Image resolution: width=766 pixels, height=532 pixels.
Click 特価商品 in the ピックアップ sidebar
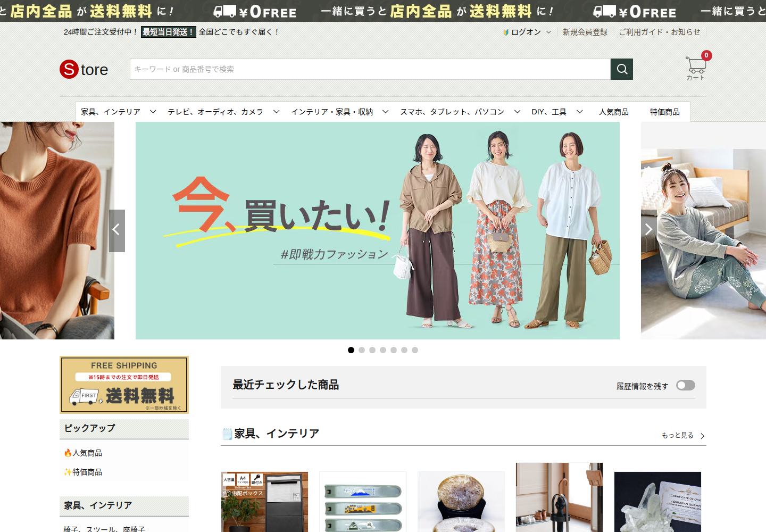pyautogui.click(x=87, y=472)
